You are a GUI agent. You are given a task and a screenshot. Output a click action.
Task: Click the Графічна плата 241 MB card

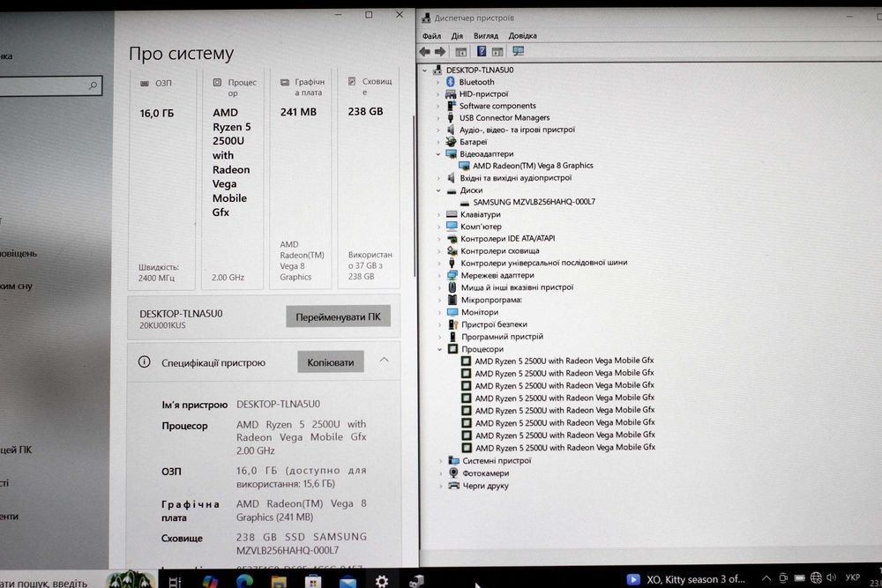pyautogui.click(x=301, y=178)
